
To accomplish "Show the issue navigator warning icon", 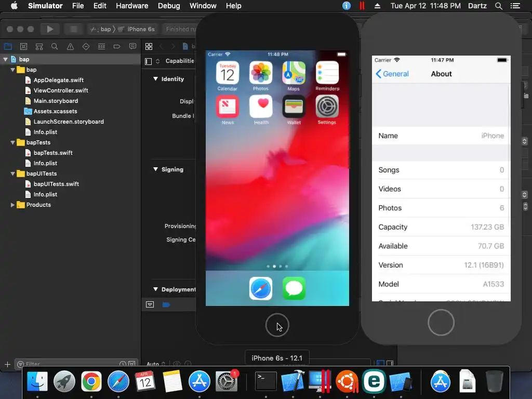I will [70, 46].
